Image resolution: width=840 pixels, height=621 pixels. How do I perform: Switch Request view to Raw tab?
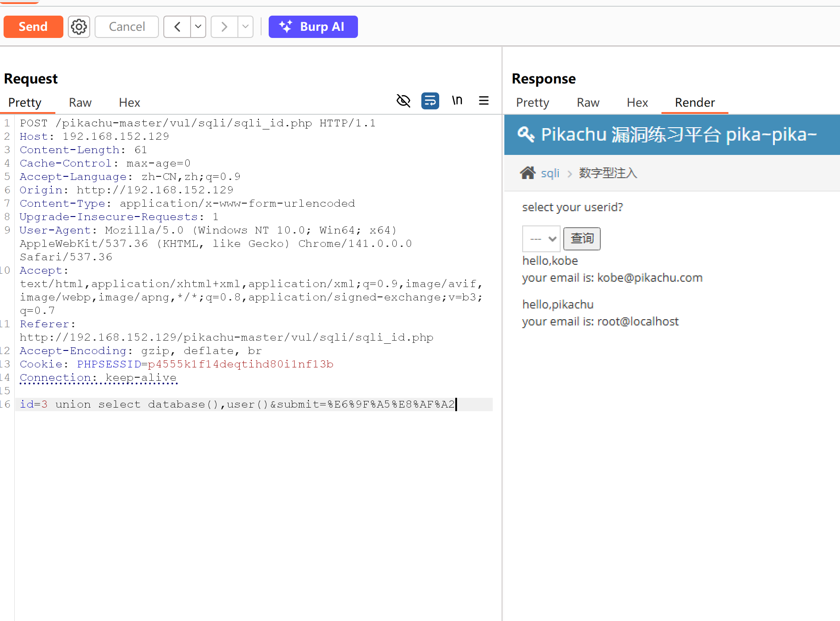pyautogui.click(x=80, y=103)
